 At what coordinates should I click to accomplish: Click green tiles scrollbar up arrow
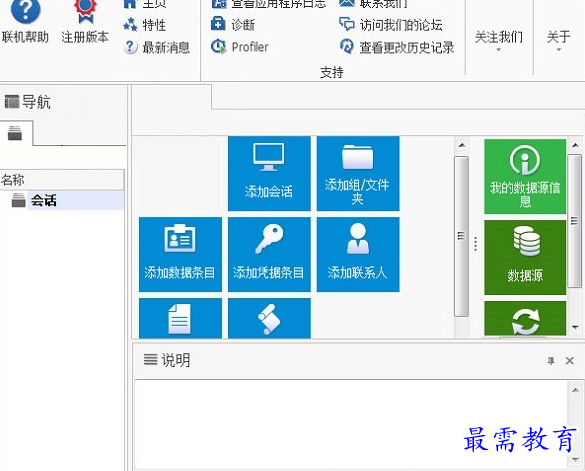tap(575, 145)
